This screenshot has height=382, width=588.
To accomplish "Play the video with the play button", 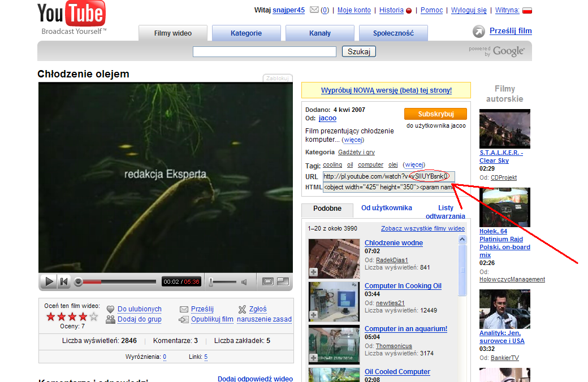I will click(49, 281).
